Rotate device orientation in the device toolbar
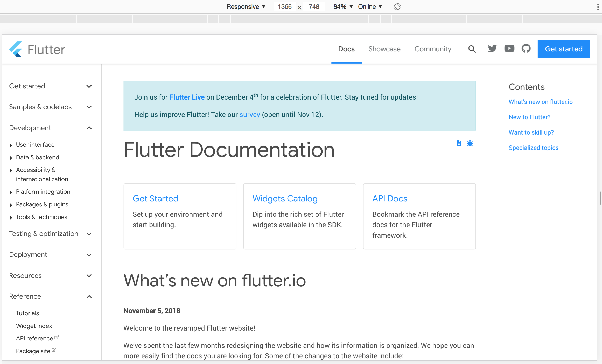602x364 pixels. pyautogui.click(x=397, y=6)
